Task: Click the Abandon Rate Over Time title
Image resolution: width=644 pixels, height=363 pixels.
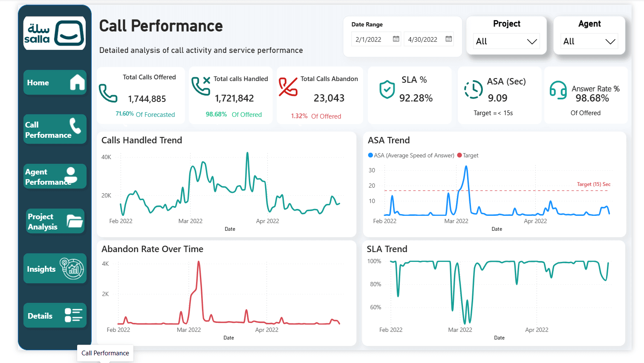Action: [x=152, y=249]
